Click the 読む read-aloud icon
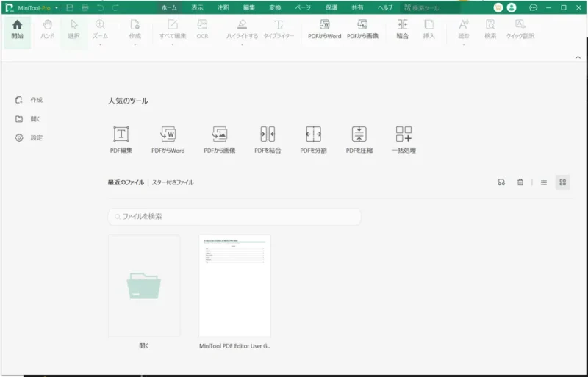588x377 pixels. [464, 29]
